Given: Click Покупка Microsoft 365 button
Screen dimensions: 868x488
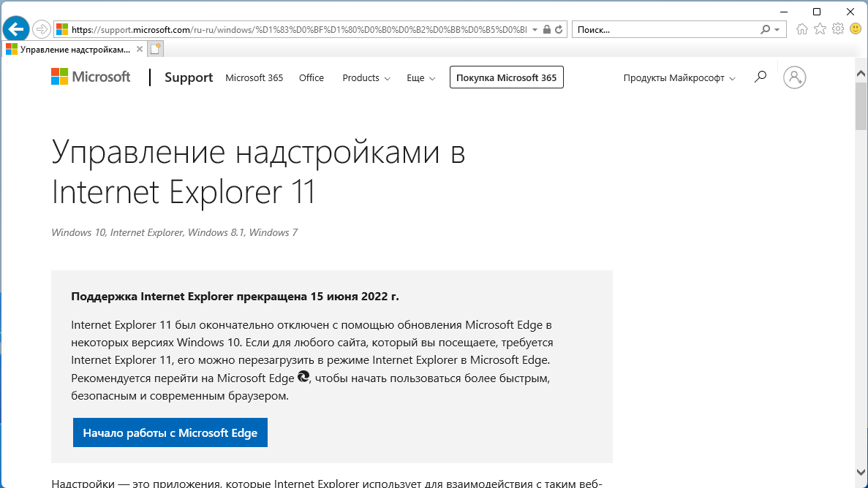Looking at the screenshot, I should tap(507, 77).
